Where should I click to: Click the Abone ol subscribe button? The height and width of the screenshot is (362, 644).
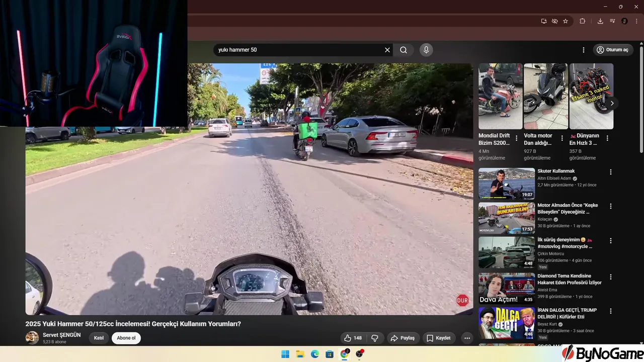coord(126,338)
